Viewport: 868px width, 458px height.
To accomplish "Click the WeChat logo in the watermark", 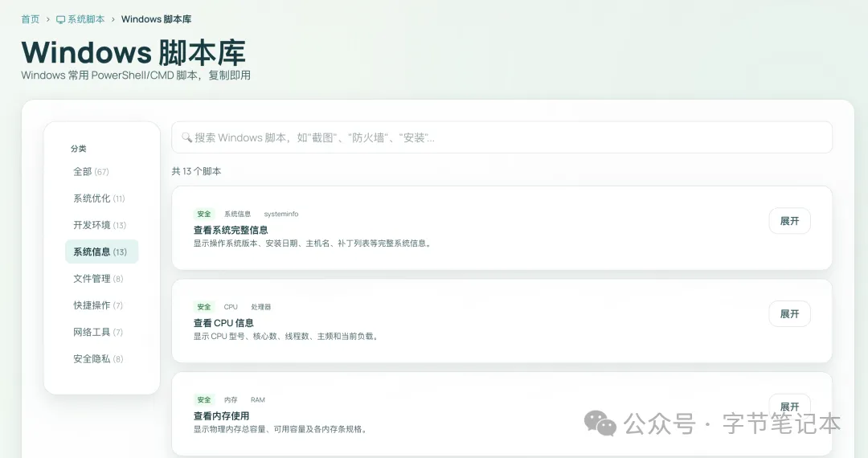I will pos(600,423).
